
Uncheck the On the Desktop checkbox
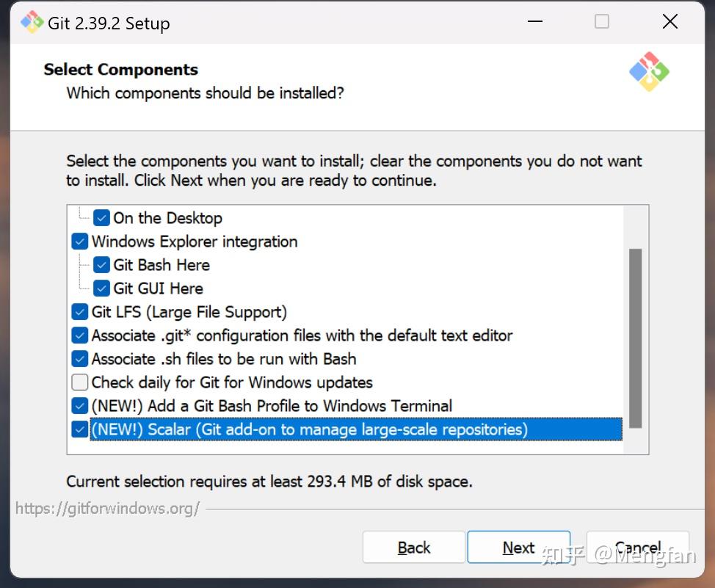102,218
